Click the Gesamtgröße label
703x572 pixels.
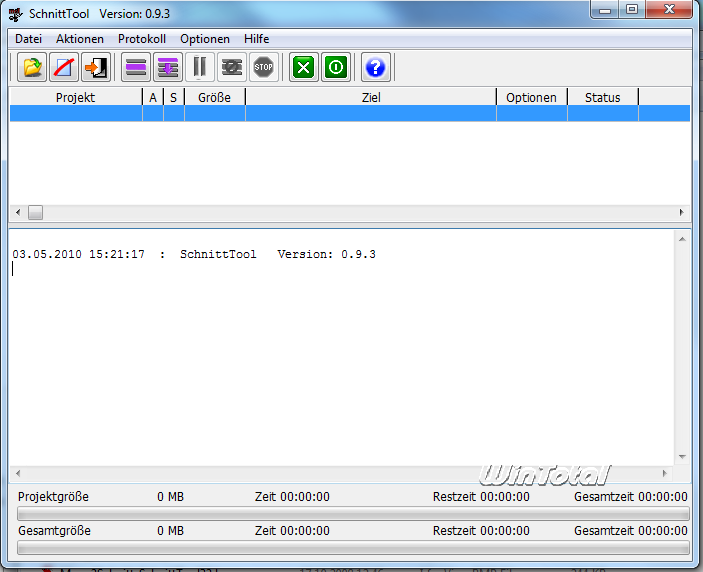[x=54, y=531]
